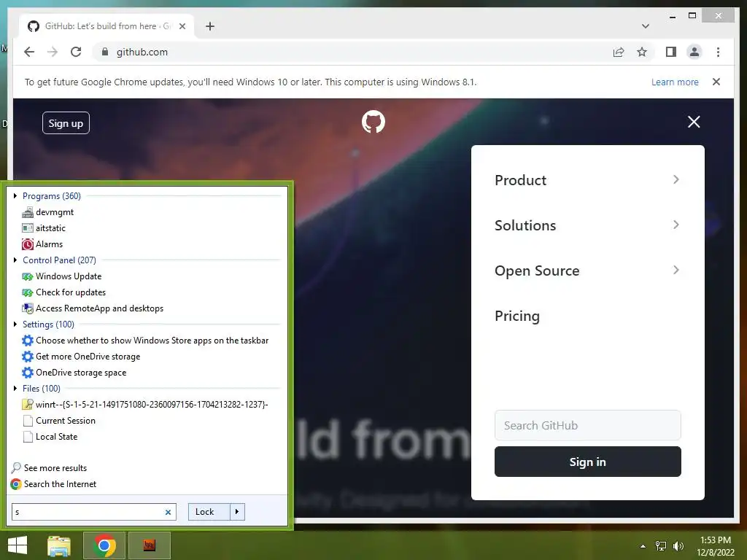Select the GitHub browser tab
Screen dimensions: 747x560
point(107,26)
